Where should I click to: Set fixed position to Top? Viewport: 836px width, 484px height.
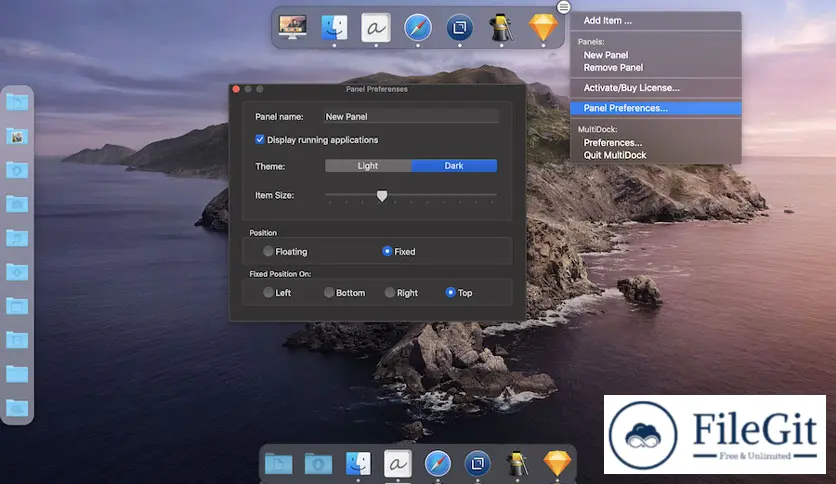pos(451,293)
